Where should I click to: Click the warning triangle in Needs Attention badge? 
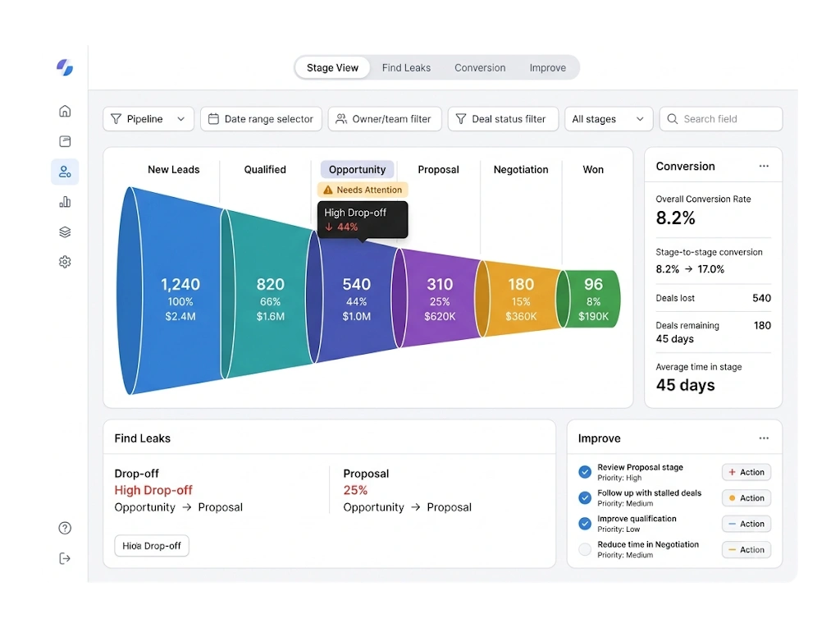click(x=328, y=190)
